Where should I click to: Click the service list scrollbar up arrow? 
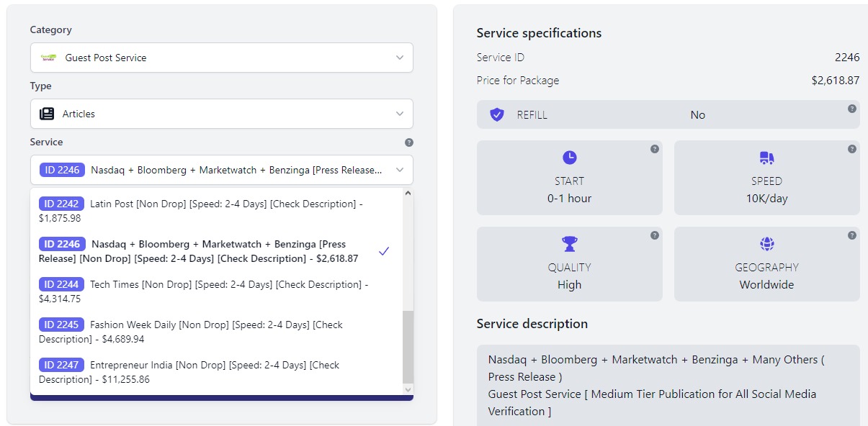(408, 194)
